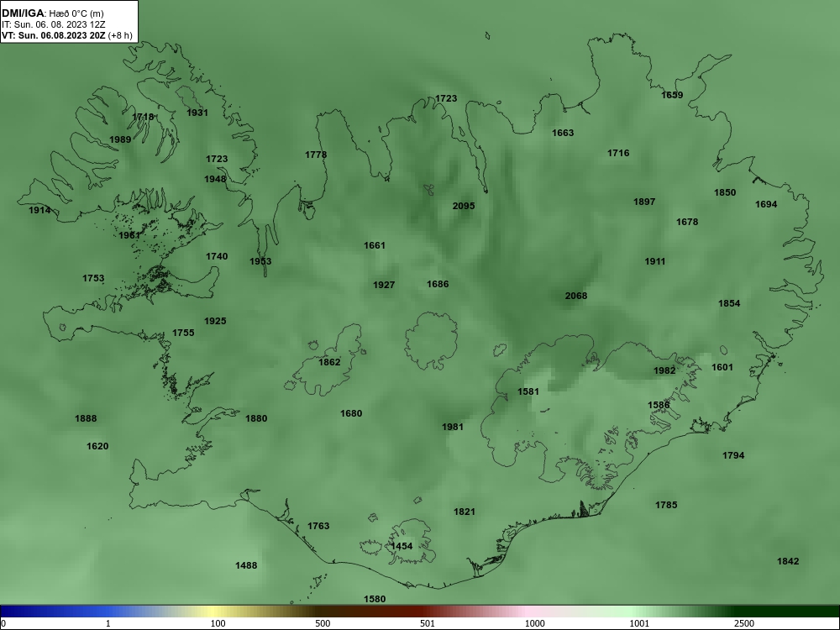Click the value 1580 at the bottom
The width and height of the screenshot is (840, 630).
point(375,599)
